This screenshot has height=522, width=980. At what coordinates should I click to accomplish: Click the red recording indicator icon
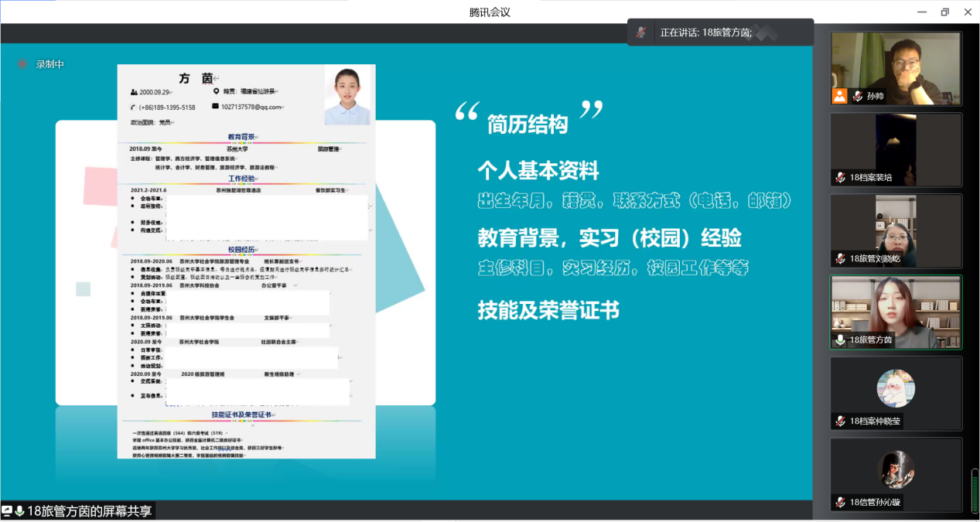tap(22, 64)
